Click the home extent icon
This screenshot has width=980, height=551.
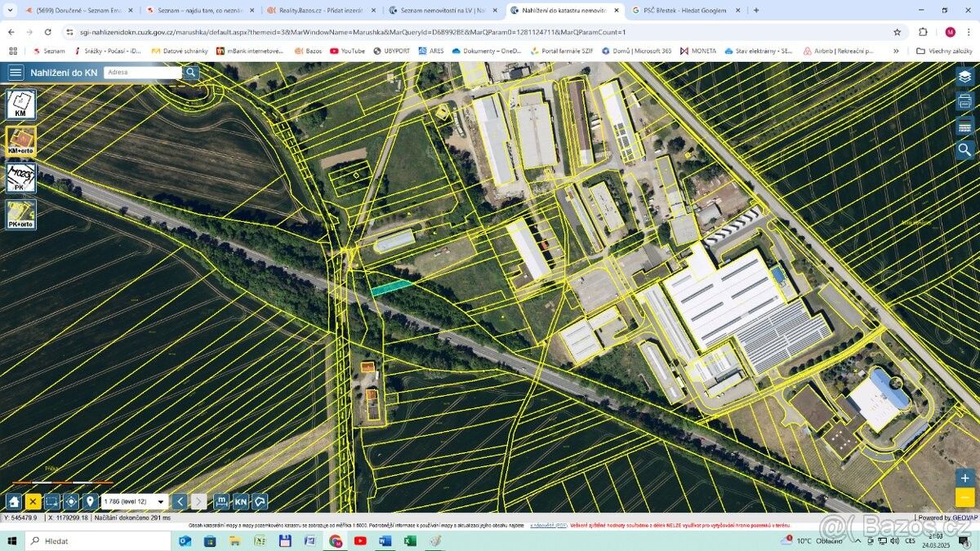[14, 501]
